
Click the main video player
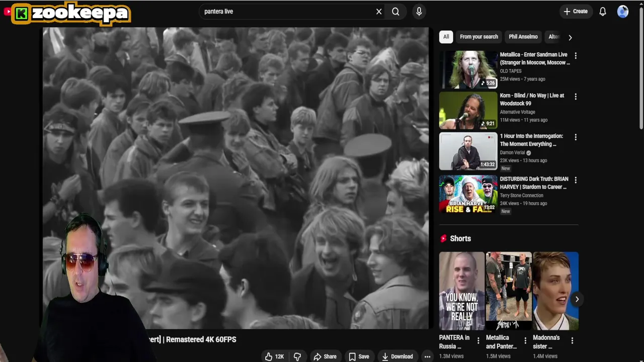(235, 178)
